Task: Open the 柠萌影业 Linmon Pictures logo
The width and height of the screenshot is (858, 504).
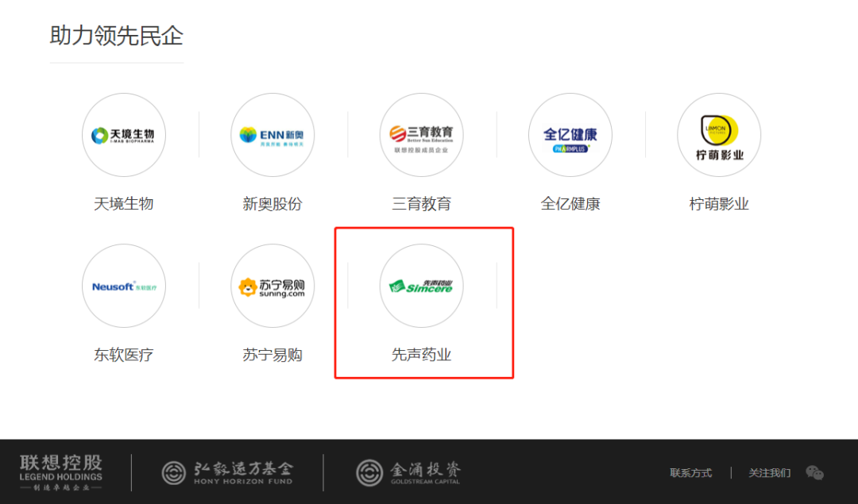Action: [719, 135]
